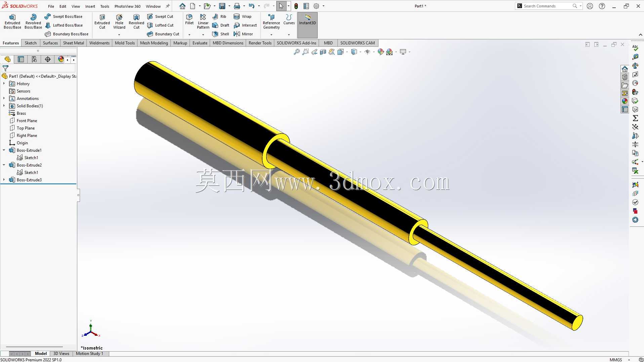
Task: Open the PhotoView 360 menu
Action: point(127,6)
